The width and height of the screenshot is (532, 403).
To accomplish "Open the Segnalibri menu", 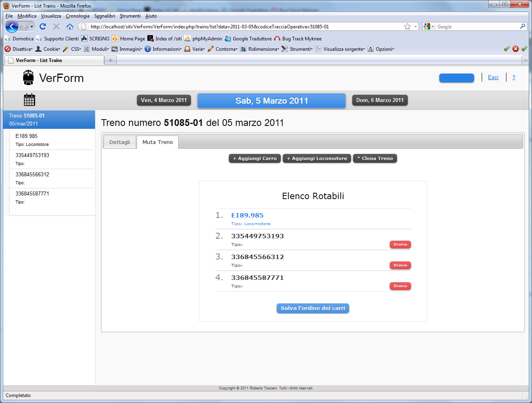I will (x=105, y=16).
